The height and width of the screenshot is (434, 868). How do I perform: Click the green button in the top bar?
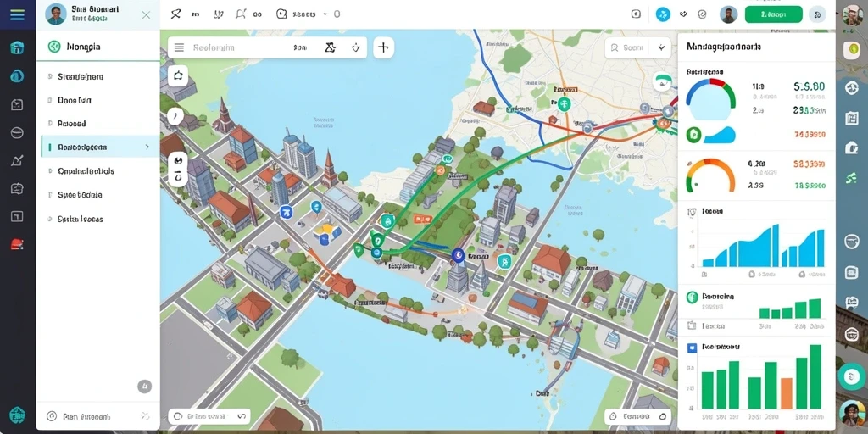pos(773,14)
